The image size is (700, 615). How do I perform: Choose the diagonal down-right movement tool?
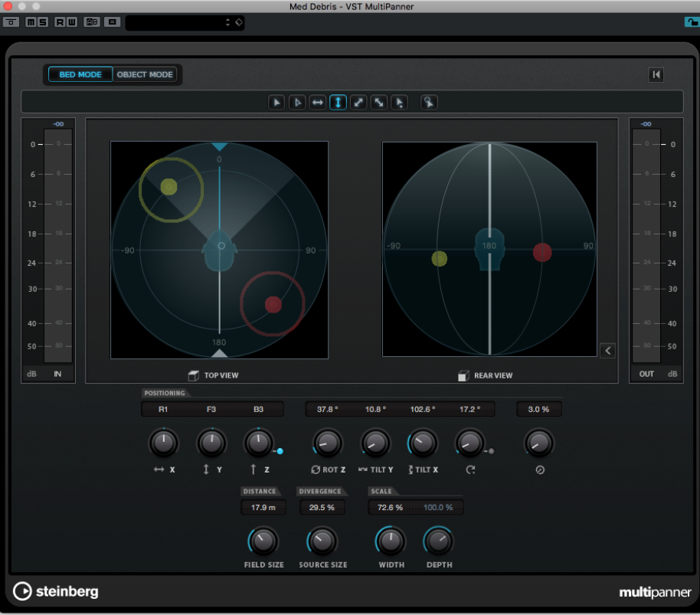[379, 103]
